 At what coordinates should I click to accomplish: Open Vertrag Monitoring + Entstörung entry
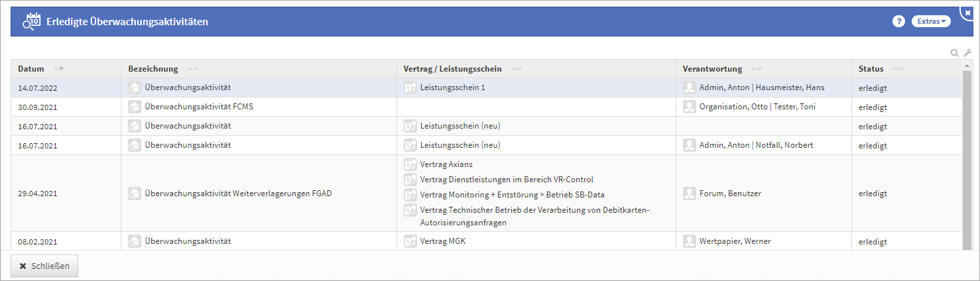click(512, 195)
